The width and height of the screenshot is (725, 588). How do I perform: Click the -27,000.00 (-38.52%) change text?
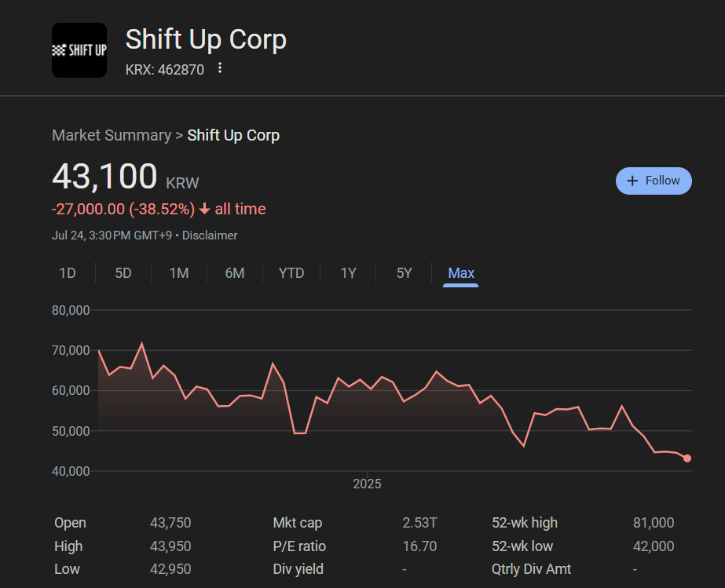click(x=123, y=209)
